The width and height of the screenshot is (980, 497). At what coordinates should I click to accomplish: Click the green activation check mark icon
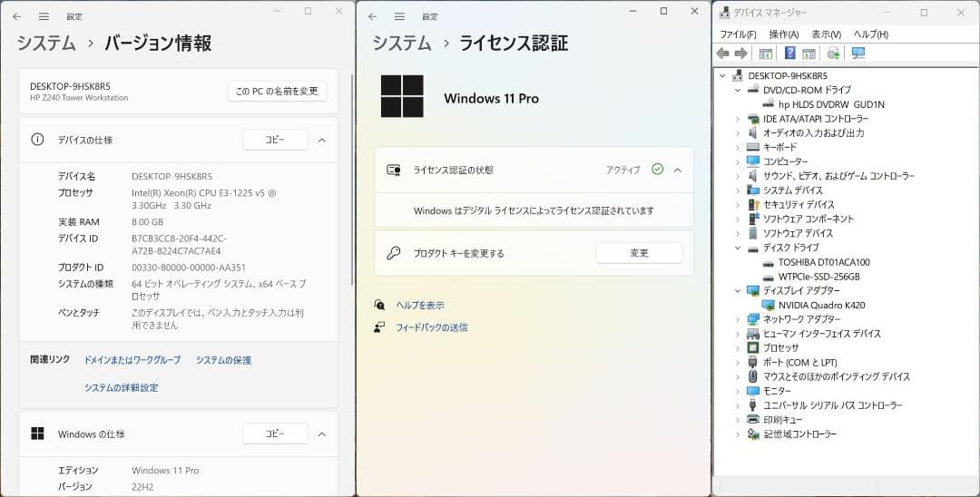coord(658,170)
